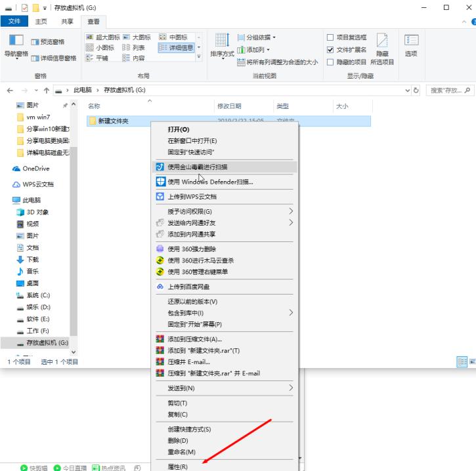Image resolution: width=476 pixels, height=471 pixels.
Task: Choose 属性(R) from context menu
Action: (225, 466)
